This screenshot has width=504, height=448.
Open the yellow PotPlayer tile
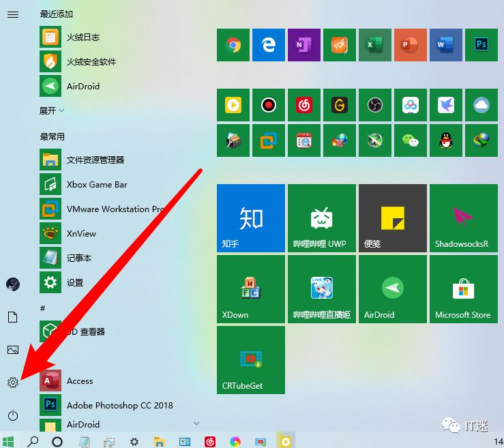(233, 105)
